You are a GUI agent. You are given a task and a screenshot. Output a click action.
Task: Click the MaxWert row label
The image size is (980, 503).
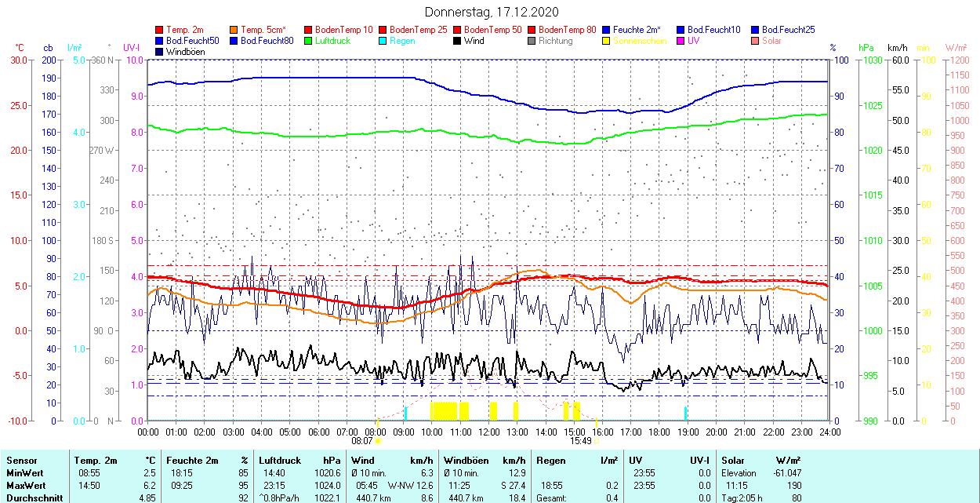click(x=25, y=485)
